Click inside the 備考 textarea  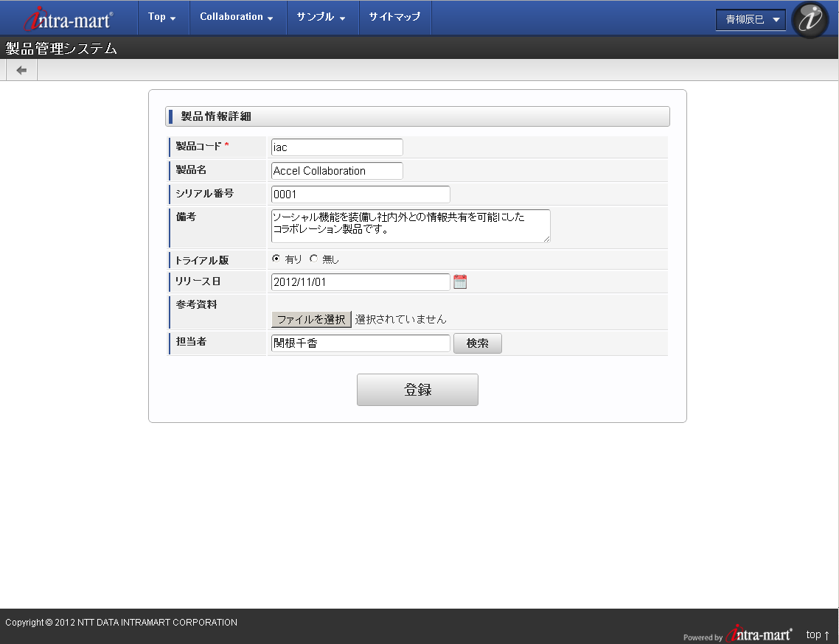pos(411,225)
